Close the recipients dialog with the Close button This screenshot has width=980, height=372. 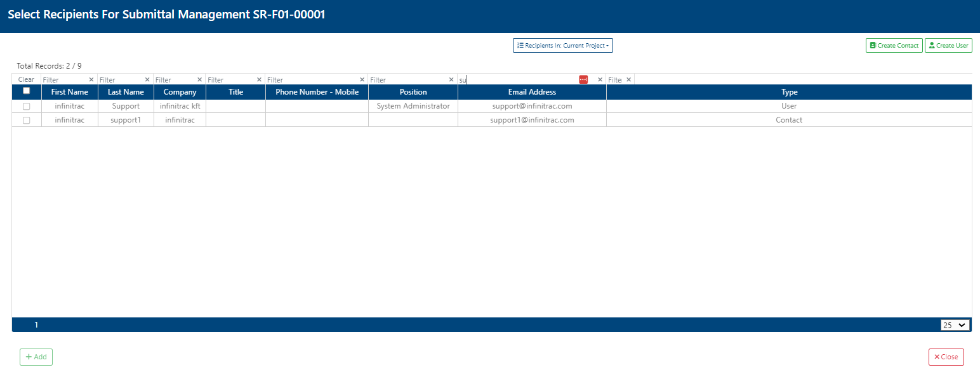point(946,357)
